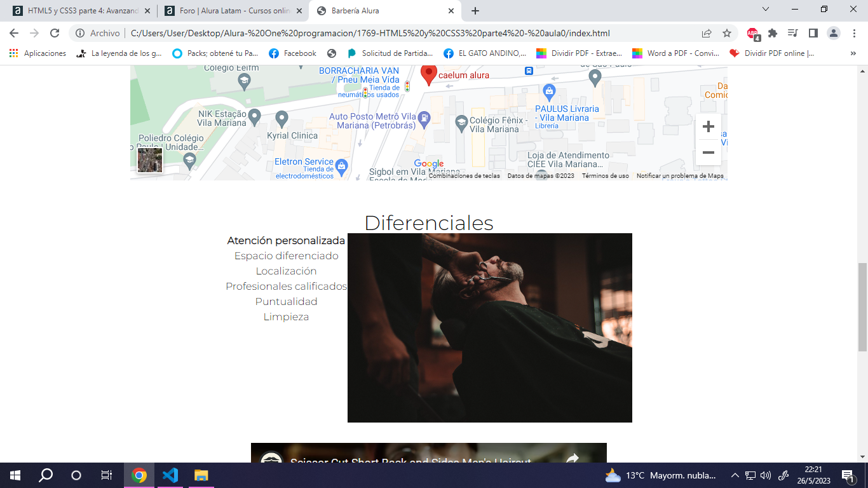
Task: Open Task View in the taskbar
Action: [107, 475]
